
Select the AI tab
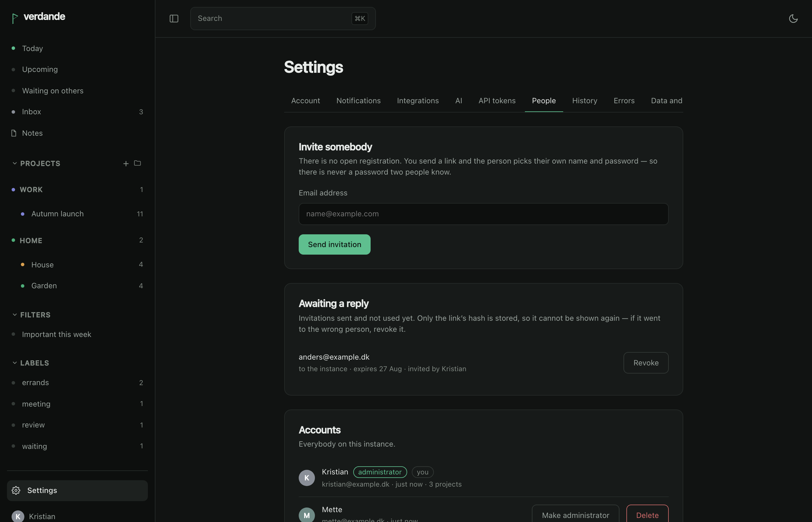click(x=458, y=101)
